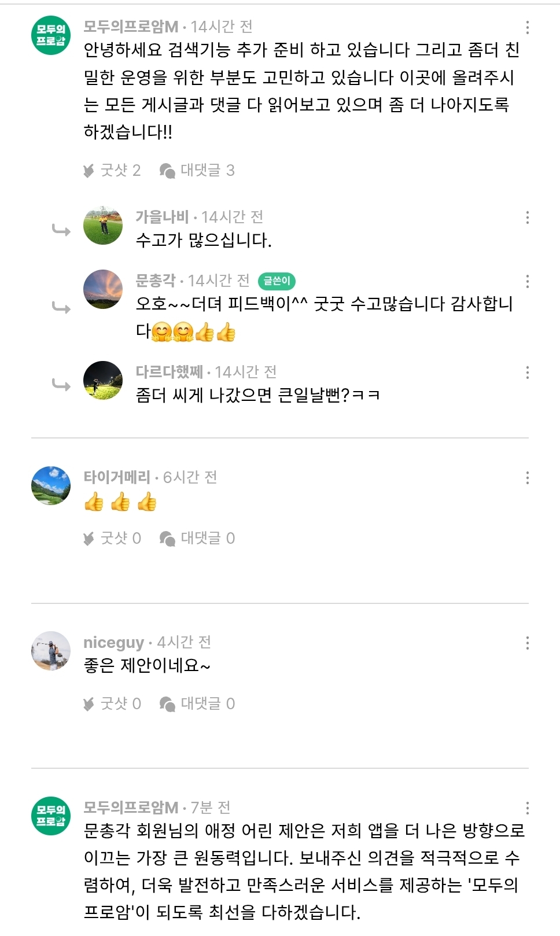Open 타이거메리 username profile link
The width and height of the screenshot is (560, 936).
pos(117,477)
